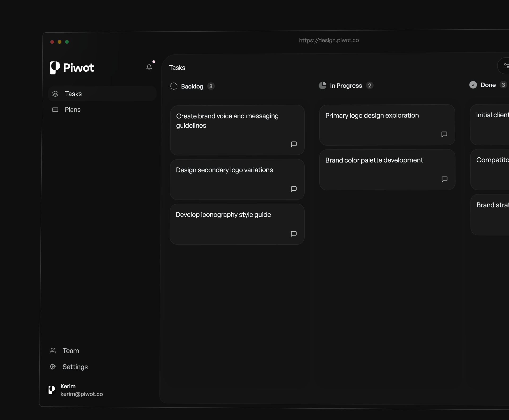Open comments on Create brand voice card

(x=294, y=144)
